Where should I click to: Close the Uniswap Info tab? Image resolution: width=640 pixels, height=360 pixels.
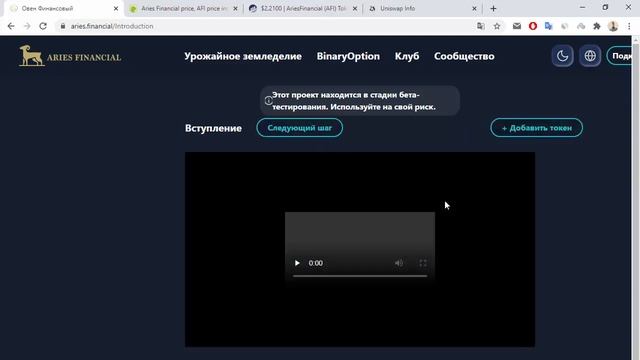pos(474,8)
